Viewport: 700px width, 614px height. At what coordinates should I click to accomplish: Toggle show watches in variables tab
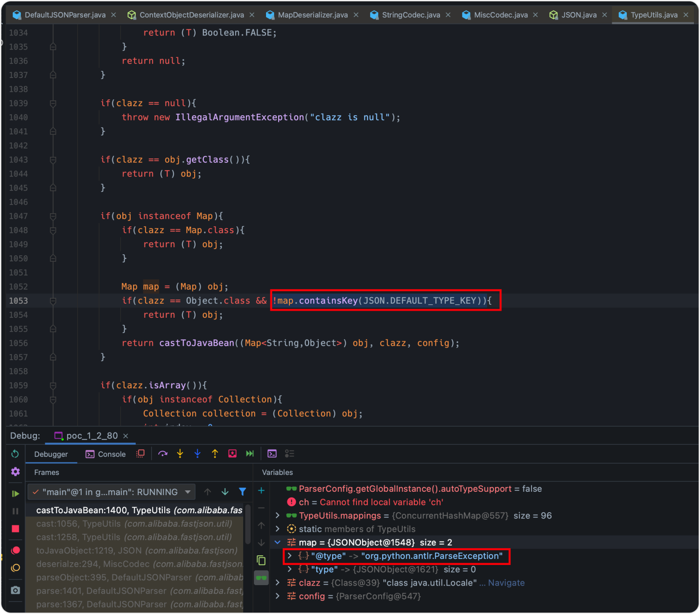tap(261, 578)
